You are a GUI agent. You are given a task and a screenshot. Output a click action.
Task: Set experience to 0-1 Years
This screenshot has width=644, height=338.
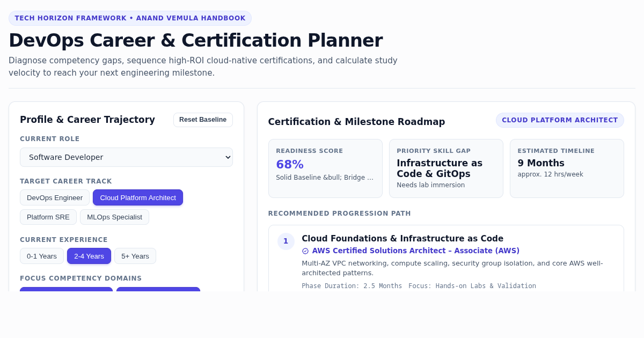42,256
